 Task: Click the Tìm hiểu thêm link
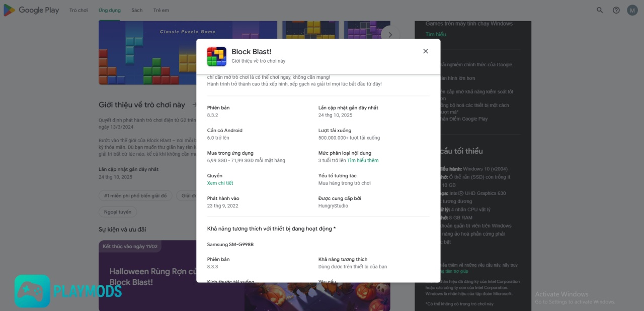pyautogui.click(x=363, y=161)
